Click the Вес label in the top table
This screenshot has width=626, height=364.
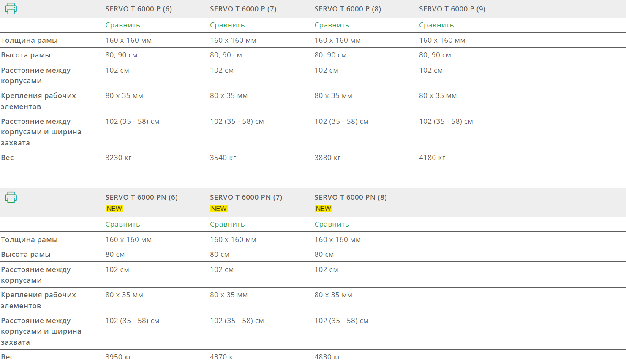tap(7, 158)
